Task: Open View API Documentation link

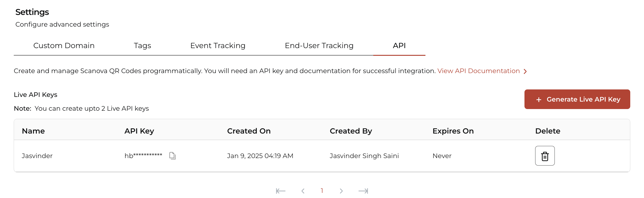Action: (x=479, y=71)
